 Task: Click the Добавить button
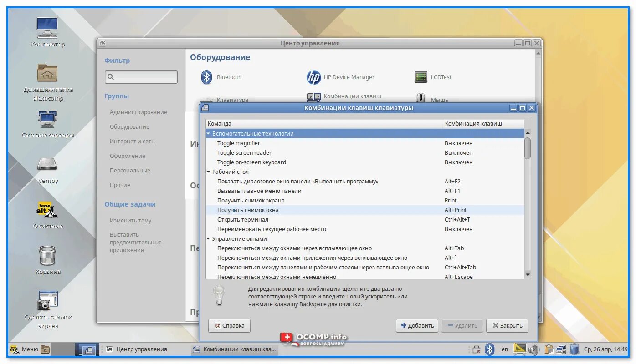coord(417,326)
